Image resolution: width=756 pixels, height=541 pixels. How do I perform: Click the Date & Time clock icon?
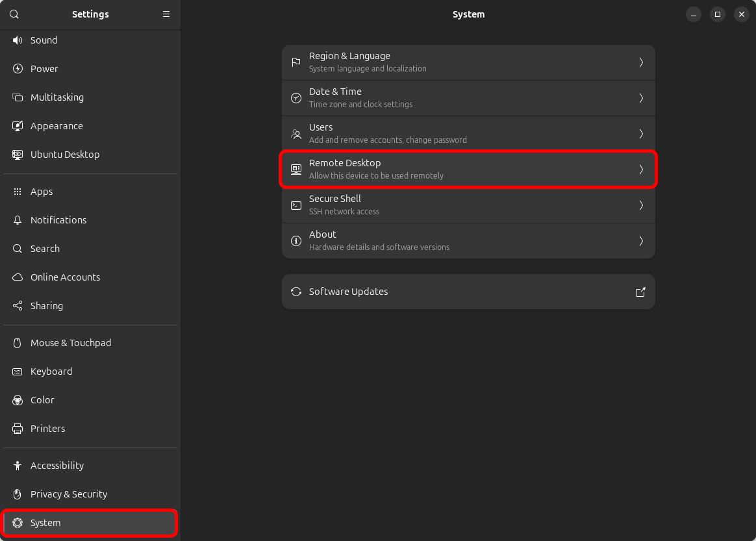pyautogui.click(x=296, y=98)
